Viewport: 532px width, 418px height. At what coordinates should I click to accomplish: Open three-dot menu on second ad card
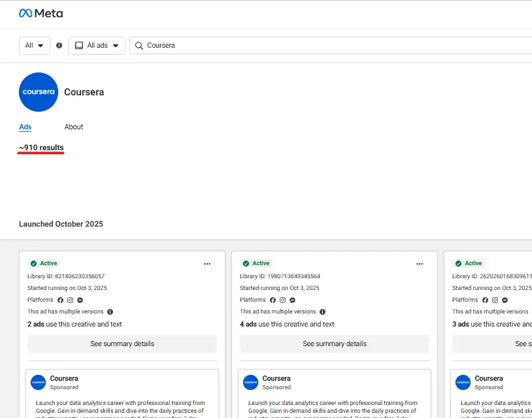pyautogui.click(x=420, y=264)
